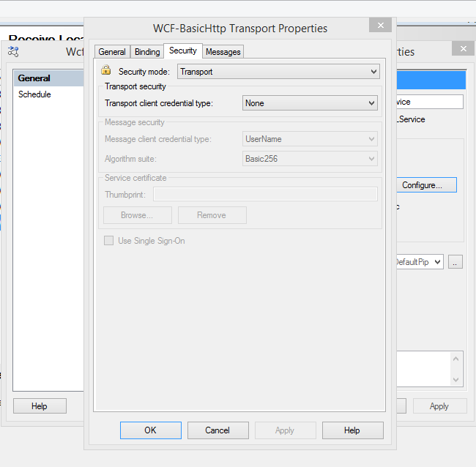476x467 pixels.
Task: Click the name text field in background window
Action: tap(430, 102)
